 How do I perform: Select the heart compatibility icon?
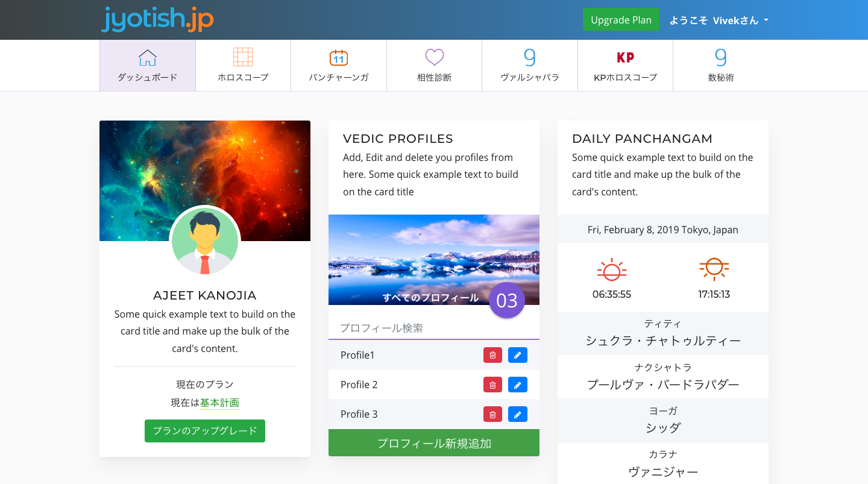point(434,58)
